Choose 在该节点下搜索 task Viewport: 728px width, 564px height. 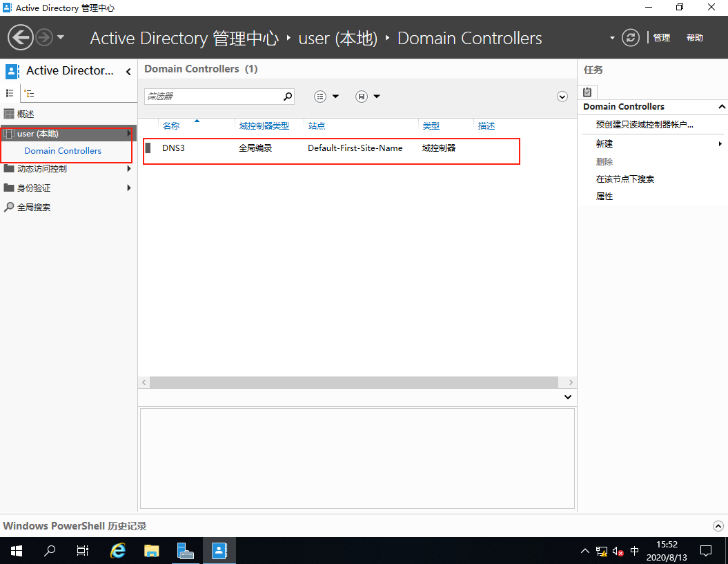[x=625, y=179]
